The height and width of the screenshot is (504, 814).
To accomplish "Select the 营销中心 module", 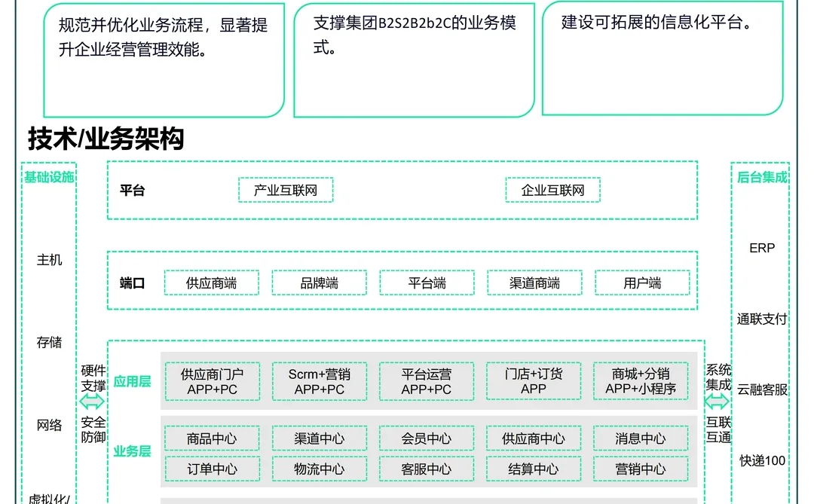I will click(x=640, y=469).
